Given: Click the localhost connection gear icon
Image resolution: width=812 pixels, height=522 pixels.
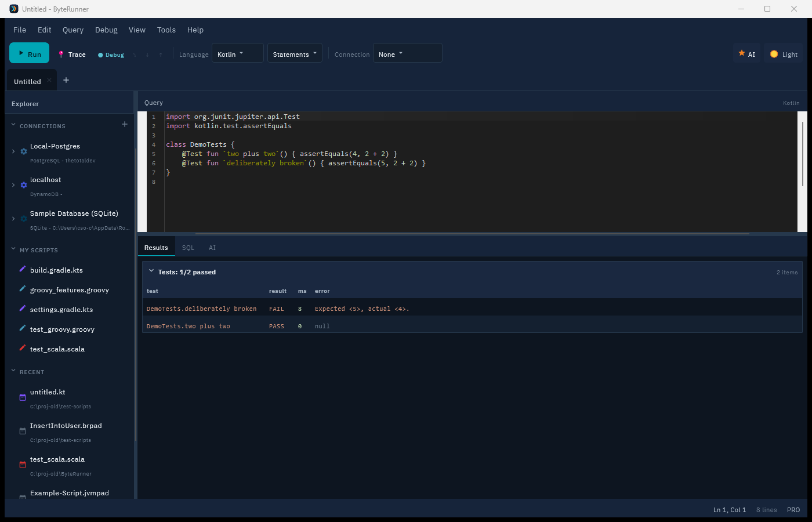Looking at the screenshot, I should click(x=24, y=185).
